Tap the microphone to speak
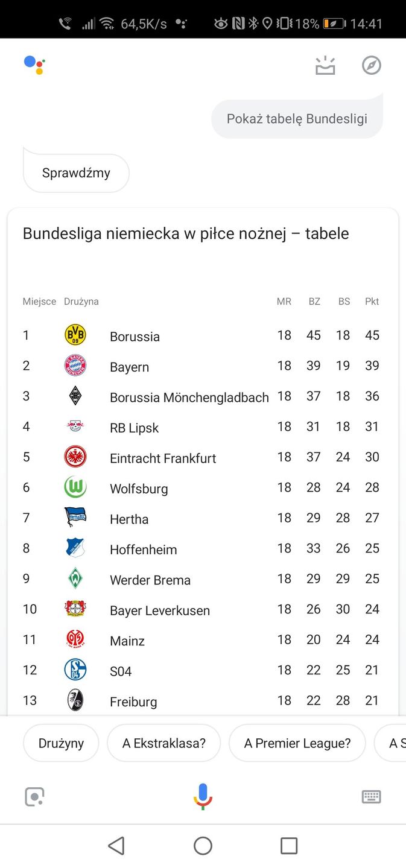Screen dimensions: 406x868 203,796
